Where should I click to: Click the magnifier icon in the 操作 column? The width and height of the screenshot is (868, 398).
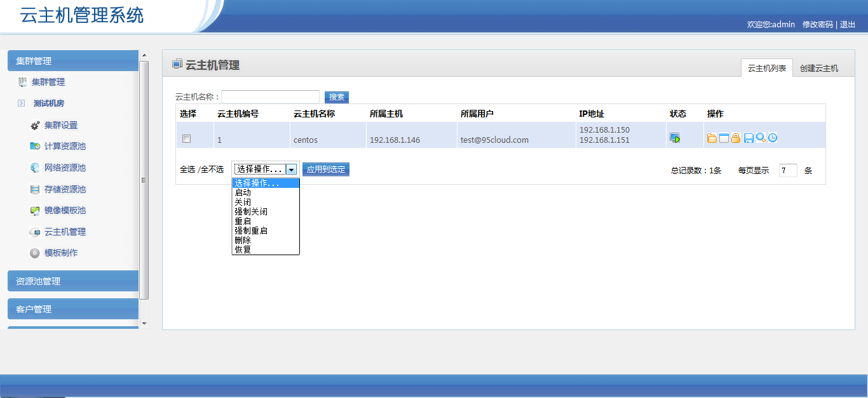761,138
